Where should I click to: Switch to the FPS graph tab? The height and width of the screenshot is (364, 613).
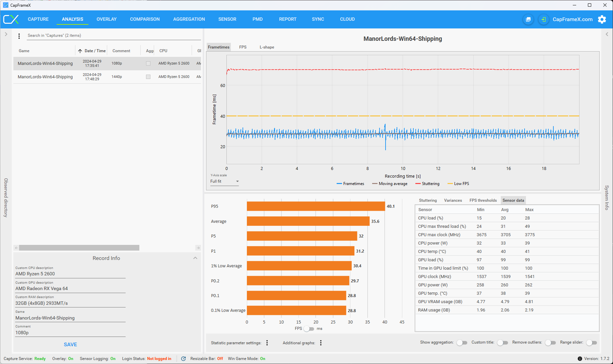(x=243, y=47)
